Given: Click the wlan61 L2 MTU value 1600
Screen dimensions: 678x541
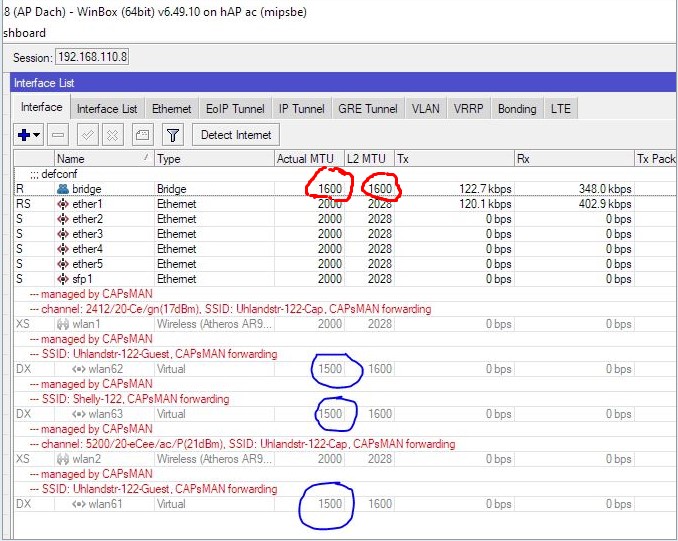Looking at the screenshot, I should tap(380, 504).
